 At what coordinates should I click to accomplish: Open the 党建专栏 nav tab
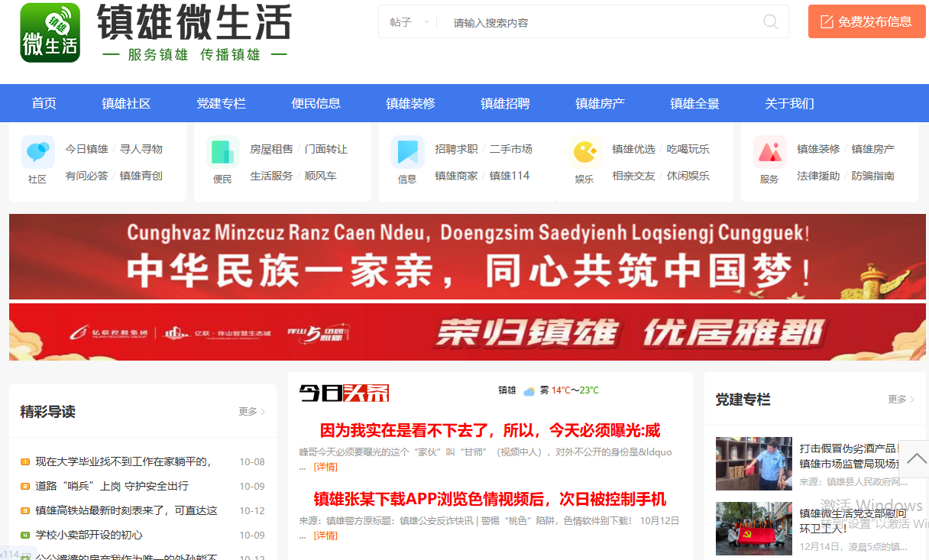222,103
